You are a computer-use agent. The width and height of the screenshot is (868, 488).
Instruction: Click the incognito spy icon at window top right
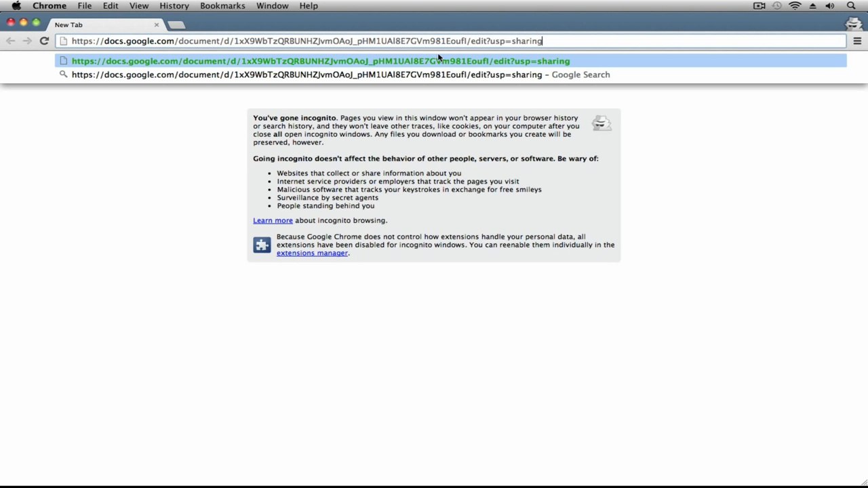tap(854, 24)
